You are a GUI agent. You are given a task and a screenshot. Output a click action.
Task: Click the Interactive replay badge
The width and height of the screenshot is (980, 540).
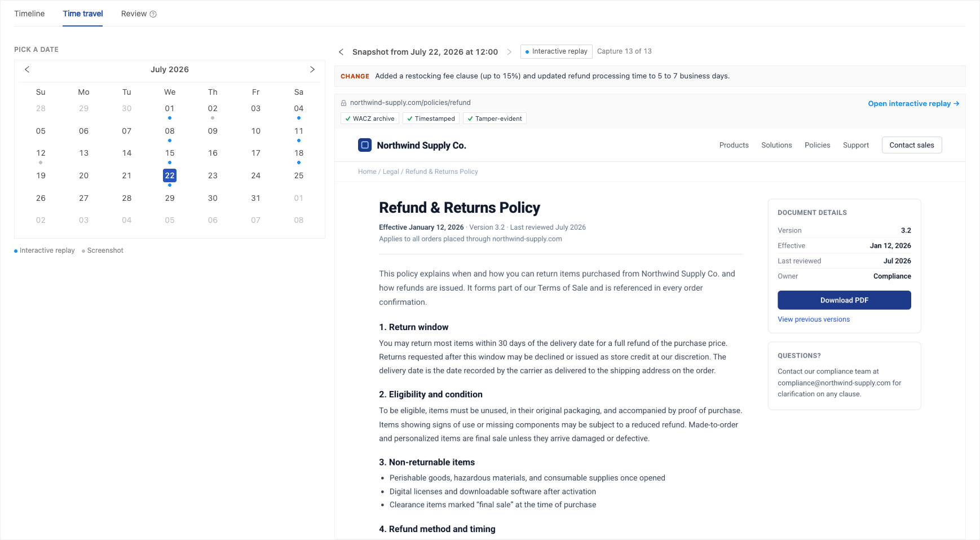click(556, 51)
